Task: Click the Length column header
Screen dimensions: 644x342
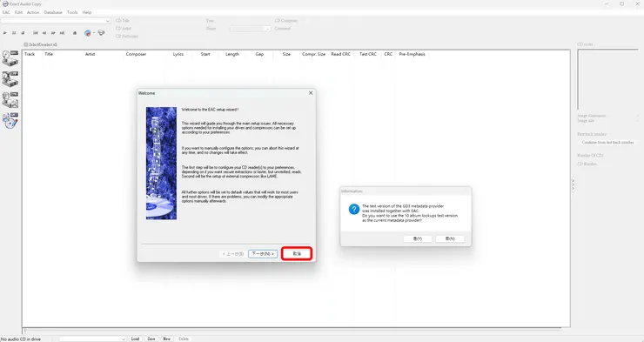Action: 232,54
